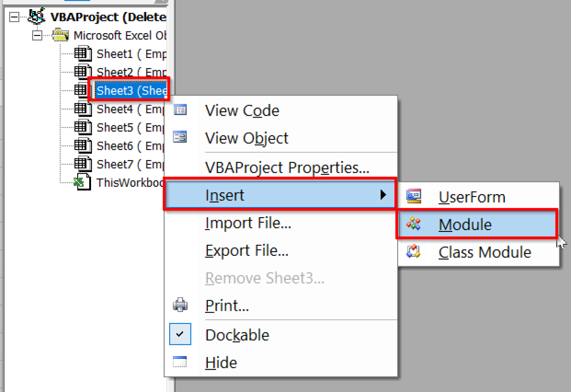Open the Insert submenu arrow
The width and height of the screenshot is (571, 392).
pyautogui.click(x=383, y=195)
